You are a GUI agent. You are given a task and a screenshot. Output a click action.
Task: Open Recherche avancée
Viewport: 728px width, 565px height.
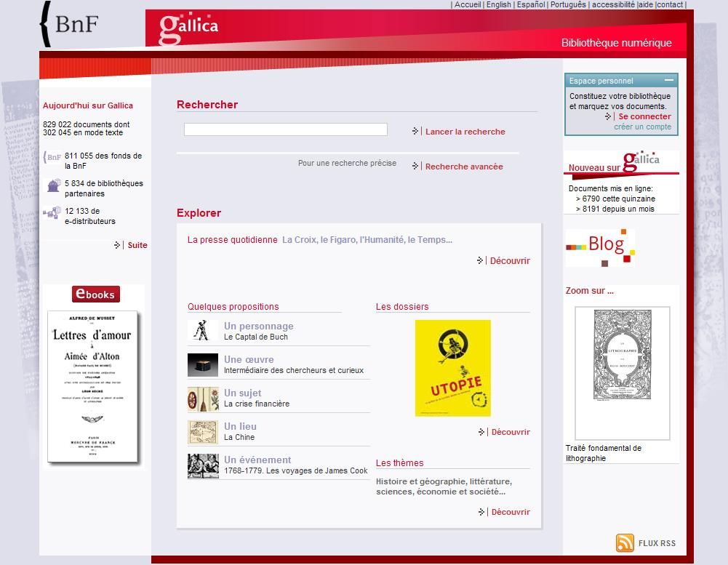(464, 167)
